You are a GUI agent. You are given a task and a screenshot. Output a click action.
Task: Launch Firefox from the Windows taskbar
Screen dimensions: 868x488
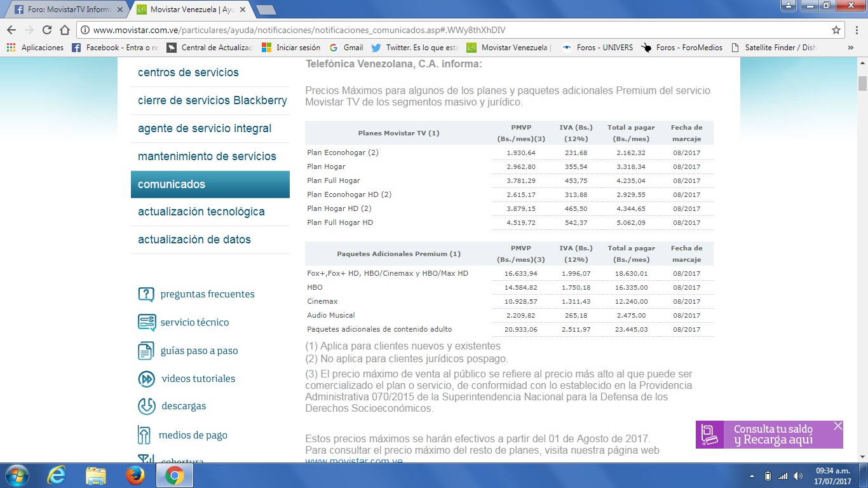tap(135, 475)
